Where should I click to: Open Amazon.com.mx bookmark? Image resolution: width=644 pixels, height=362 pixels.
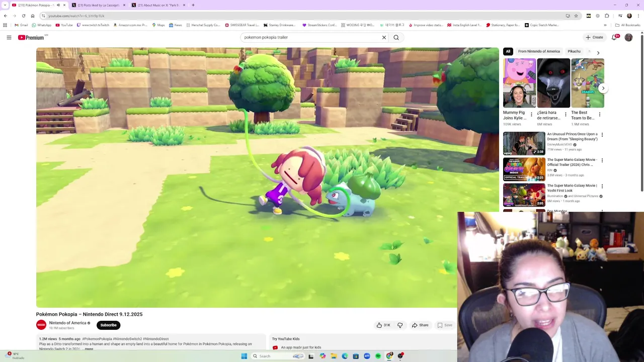(x=131, y=25)
